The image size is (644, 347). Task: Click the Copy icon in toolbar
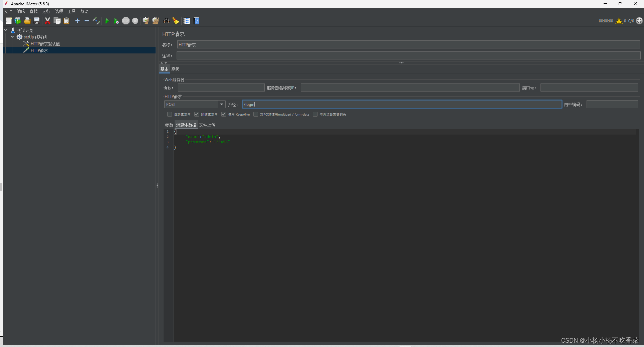(x=57, y=21)
